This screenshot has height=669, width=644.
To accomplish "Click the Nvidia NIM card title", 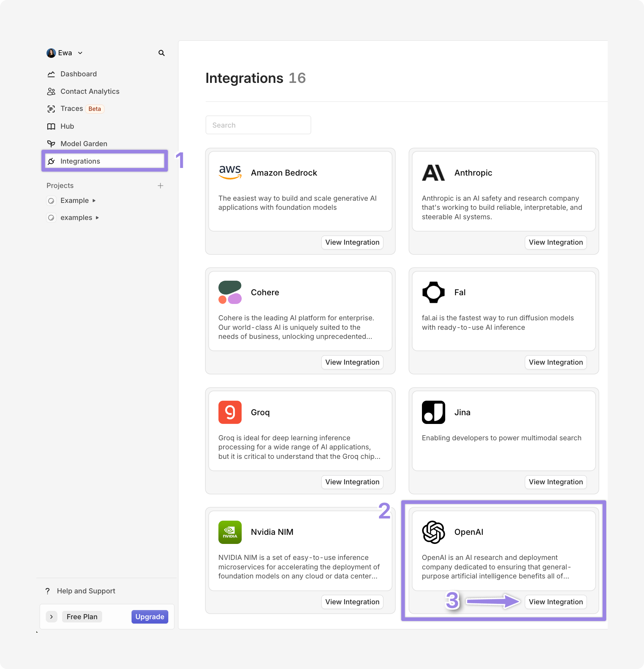I will point(272,532).
